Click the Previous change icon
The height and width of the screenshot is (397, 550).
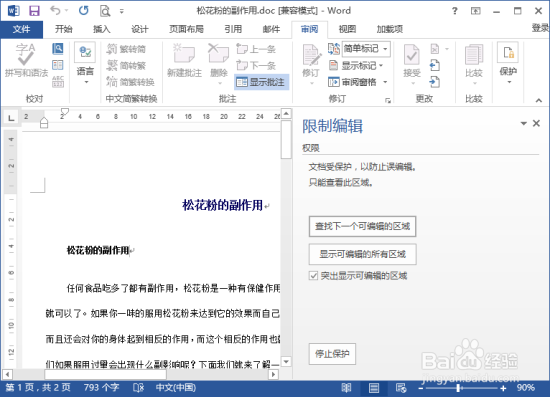435,65
